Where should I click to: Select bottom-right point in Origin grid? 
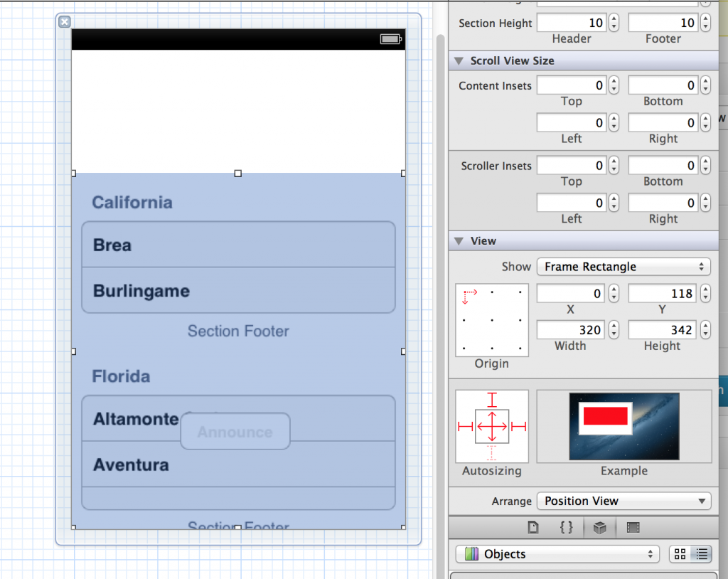click(520, 348)
